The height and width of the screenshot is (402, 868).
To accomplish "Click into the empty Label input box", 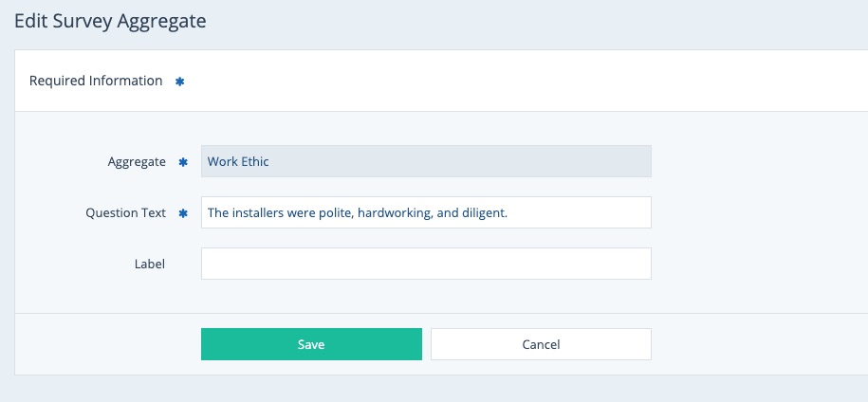I will click(x=426, y=264).
